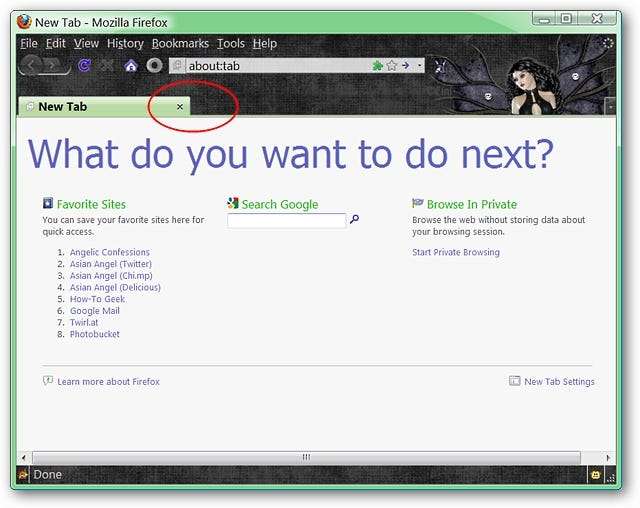
Task: Click the activity throbber icon
Action: point(608,43)
